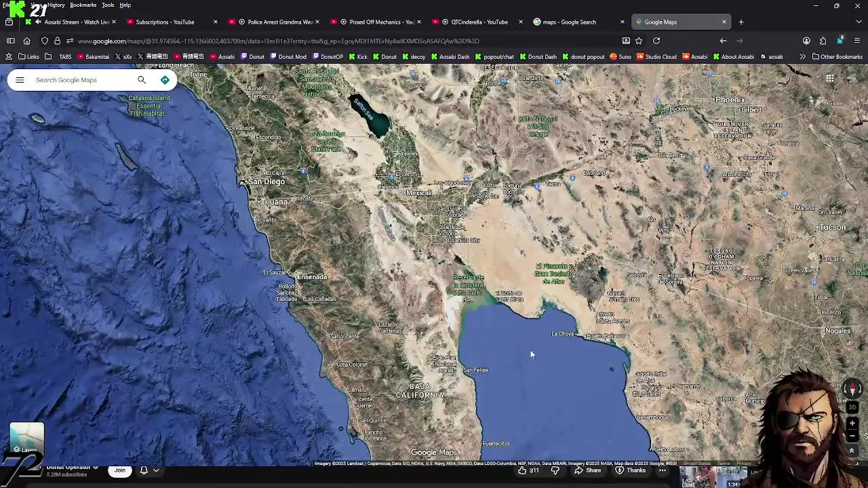
Task: Open a new browser tab
Action: (741, 22)
